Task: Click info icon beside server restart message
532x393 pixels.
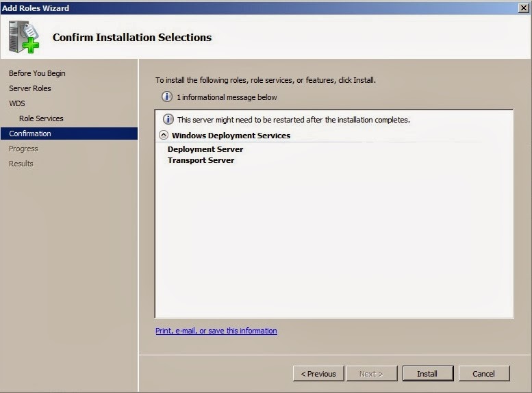Action: 168,119
